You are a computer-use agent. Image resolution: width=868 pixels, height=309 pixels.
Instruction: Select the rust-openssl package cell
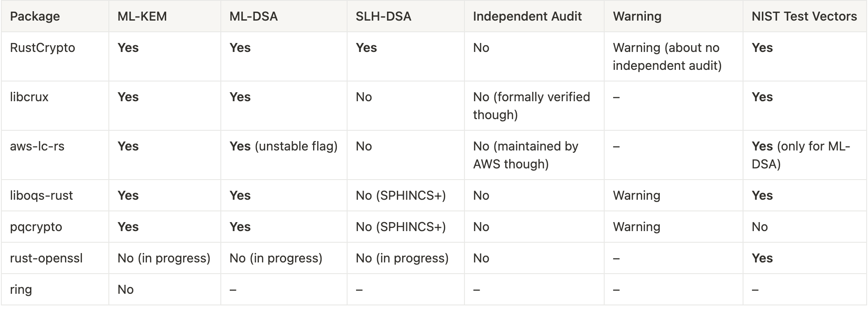(x=46, y=258)
